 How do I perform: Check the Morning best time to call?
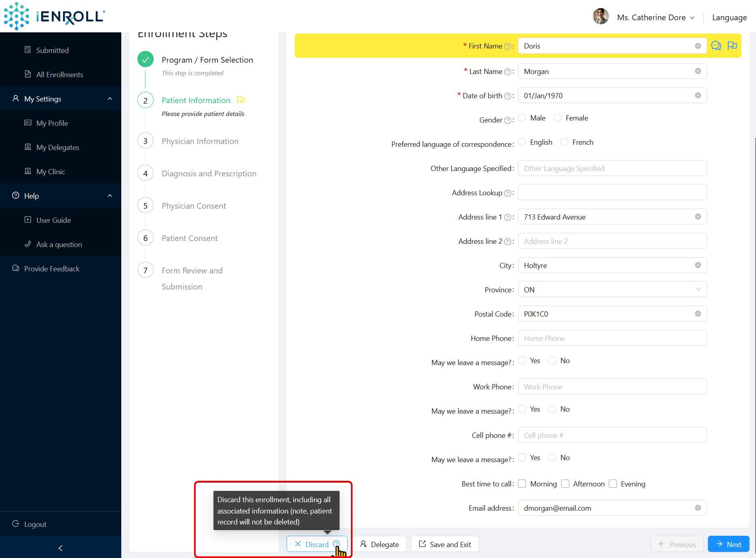pos(522,484)
